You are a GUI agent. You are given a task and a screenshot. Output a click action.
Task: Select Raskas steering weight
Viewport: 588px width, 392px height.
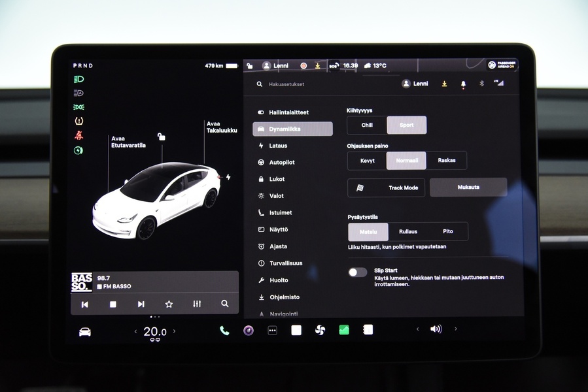[x=447, y=160]
